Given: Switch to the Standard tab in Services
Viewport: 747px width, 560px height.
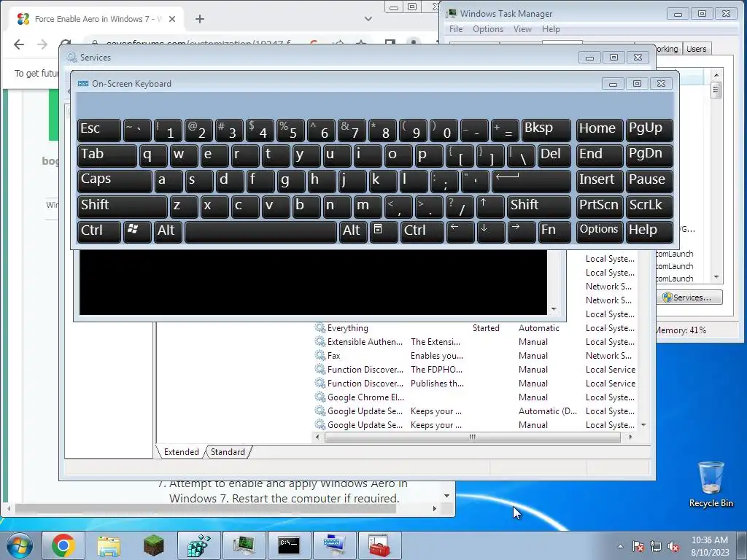Looking at the screenshot, I should [x=228, y=451].
